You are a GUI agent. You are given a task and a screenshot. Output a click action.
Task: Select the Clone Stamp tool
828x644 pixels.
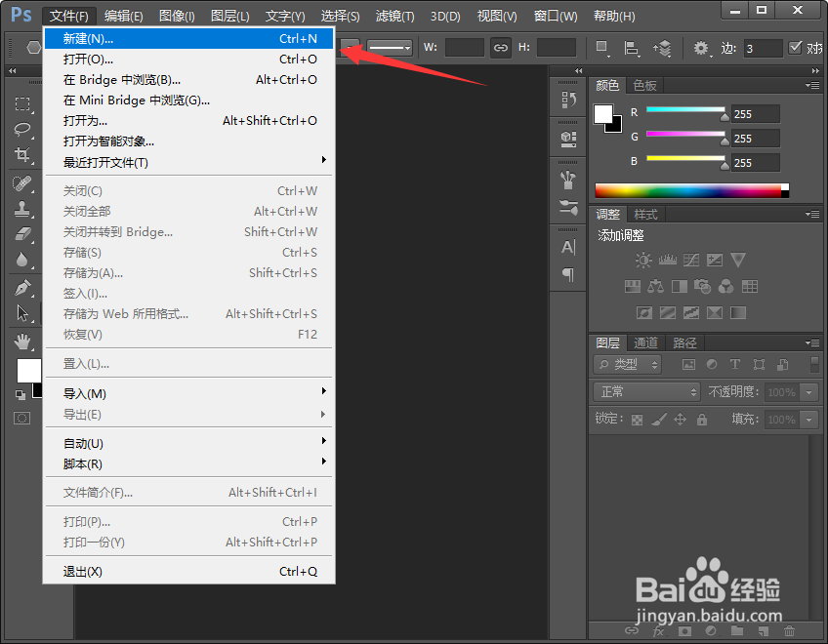[22, 209]
